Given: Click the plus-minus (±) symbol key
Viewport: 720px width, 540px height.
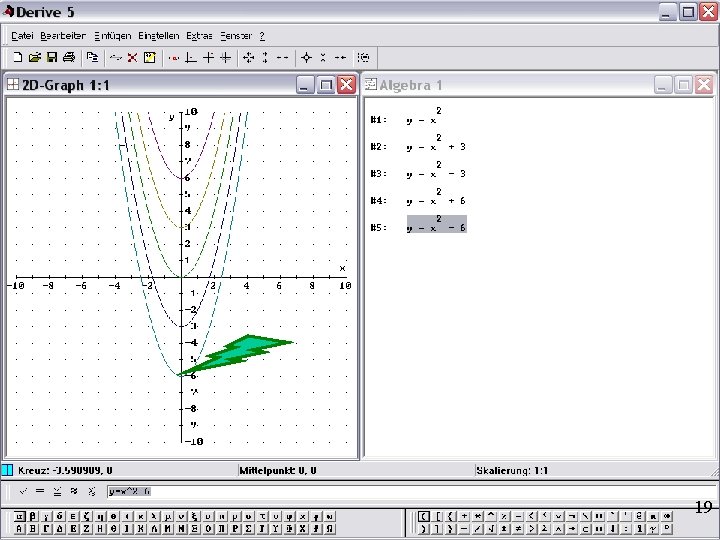Looking at the screenshot, I should click(x=504, y=529).
